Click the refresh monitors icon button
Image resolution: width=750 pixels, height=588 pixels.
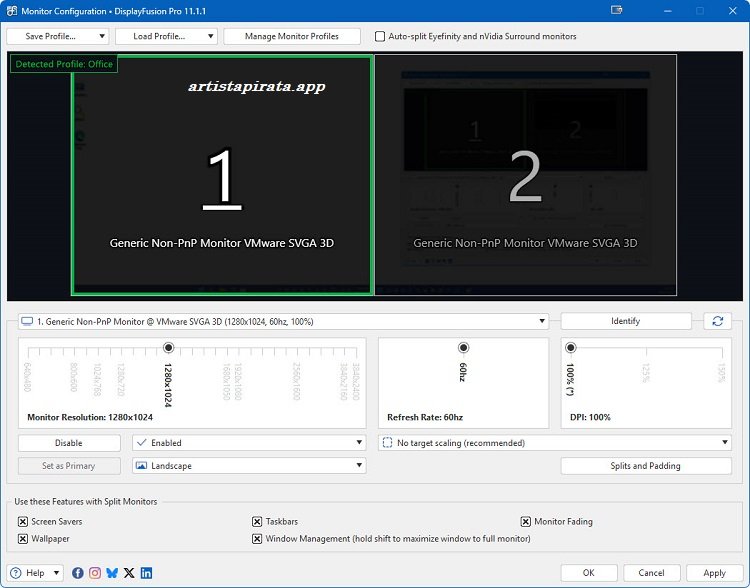tap(717, 321)
